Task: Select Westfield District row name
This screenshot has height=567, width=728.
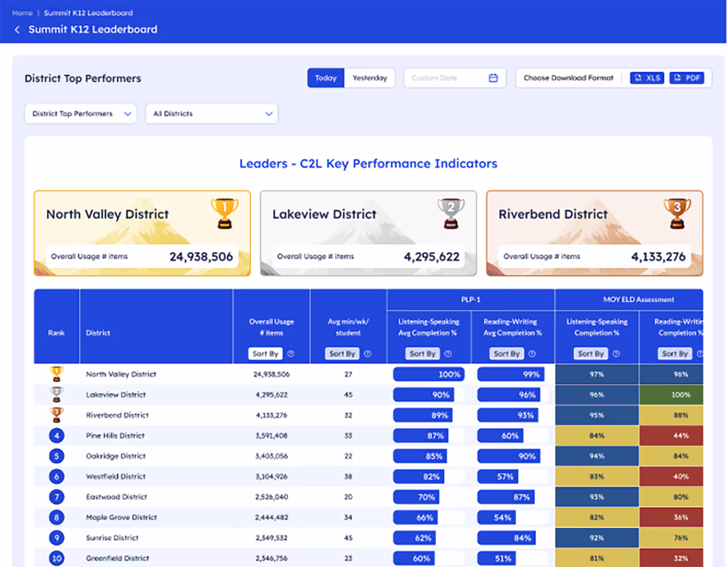Action: [x=116, y=476]
